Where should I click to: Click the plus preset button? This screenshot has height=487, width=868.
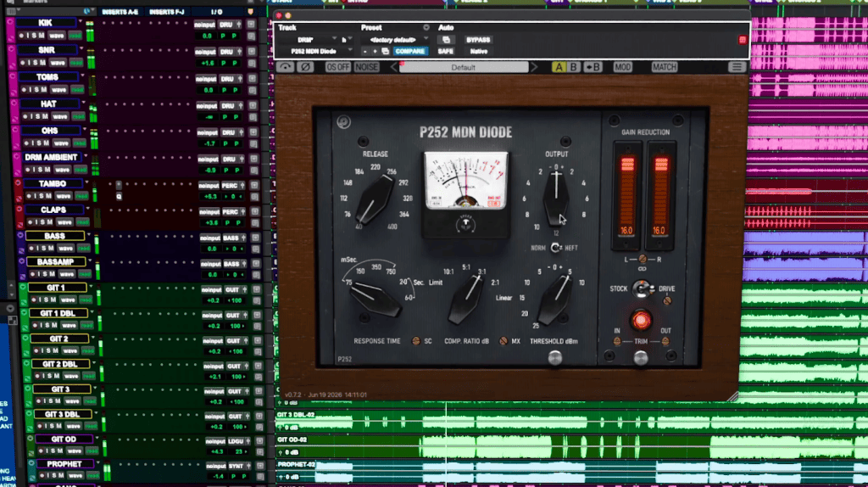pos(375,51)
